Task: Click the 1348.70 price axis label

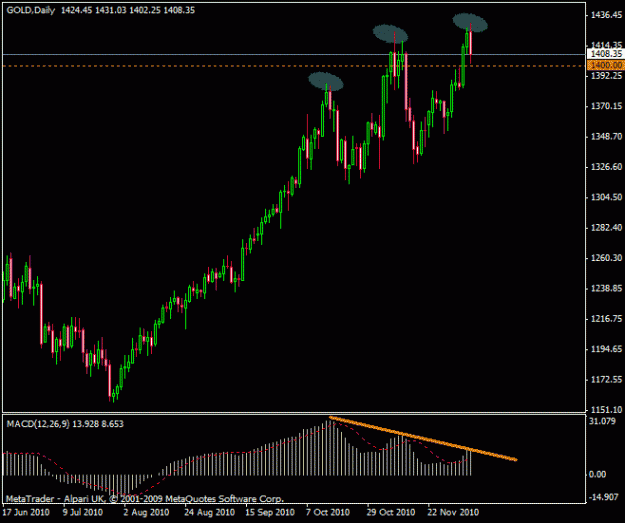Action: point(606,136)
